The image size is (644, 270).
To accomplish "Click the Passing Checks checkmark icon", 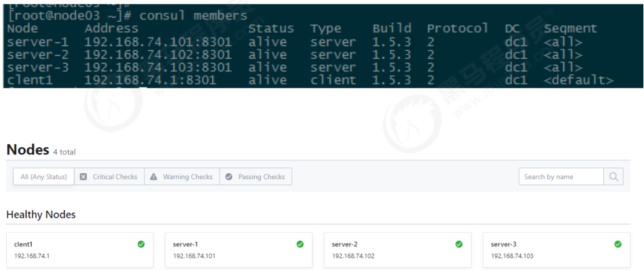I will tap(229, 177).
